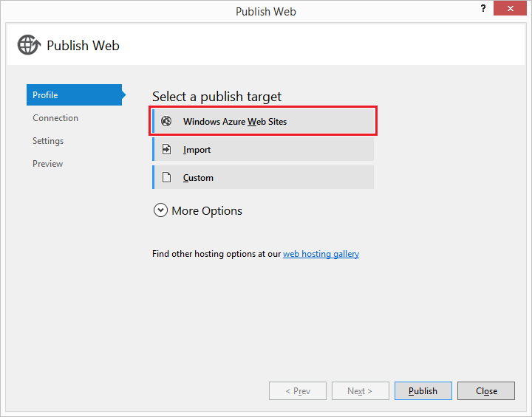532x417 pixels.
Task: Click the < Prev button
Action: pyautogui.click(x=298, y=391)
